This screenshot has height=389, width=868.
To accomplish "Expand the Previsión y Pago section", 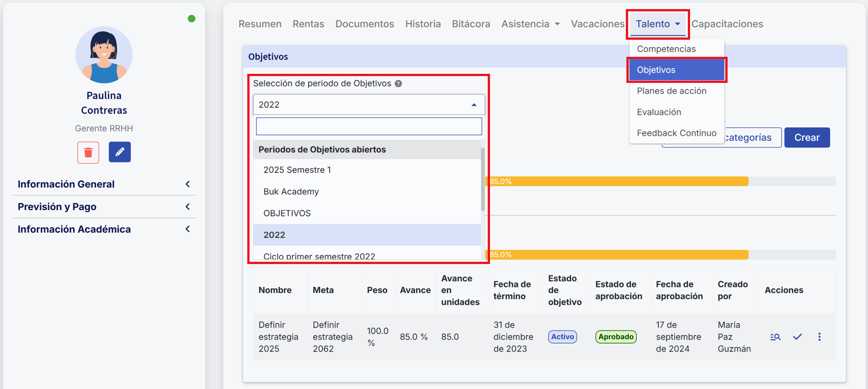I will (x=104, y=207).
